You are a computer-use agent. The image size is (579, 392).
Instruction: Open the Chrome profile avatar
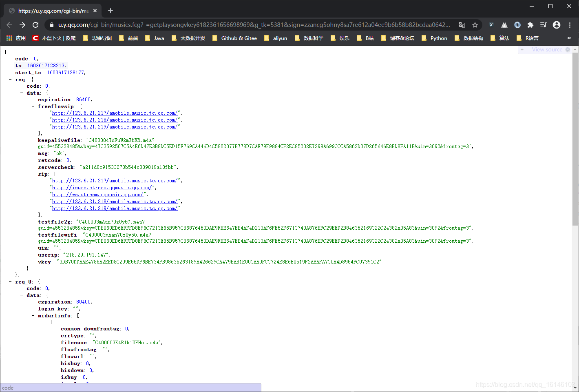click(x=557, y=25)
